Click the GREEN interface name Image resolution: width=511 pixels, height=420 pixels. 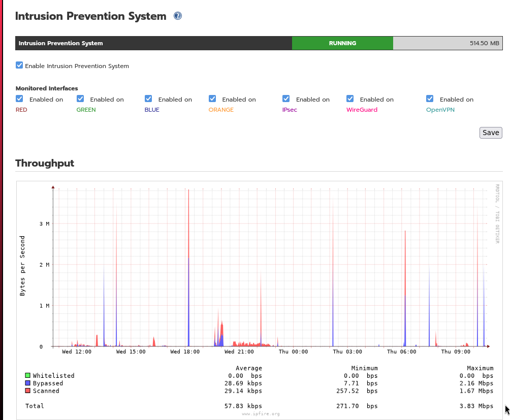[x=86, y=110]
